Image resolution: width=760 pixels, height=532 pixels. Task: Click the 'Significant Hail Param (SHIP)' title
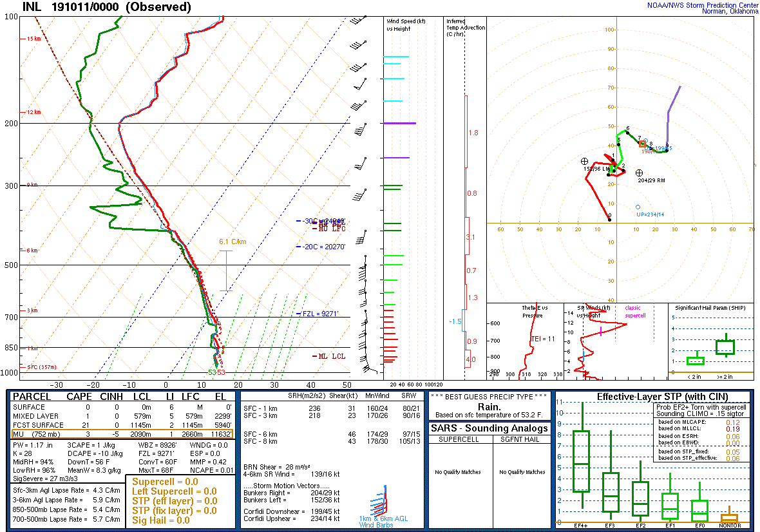[x=710, y=308]
